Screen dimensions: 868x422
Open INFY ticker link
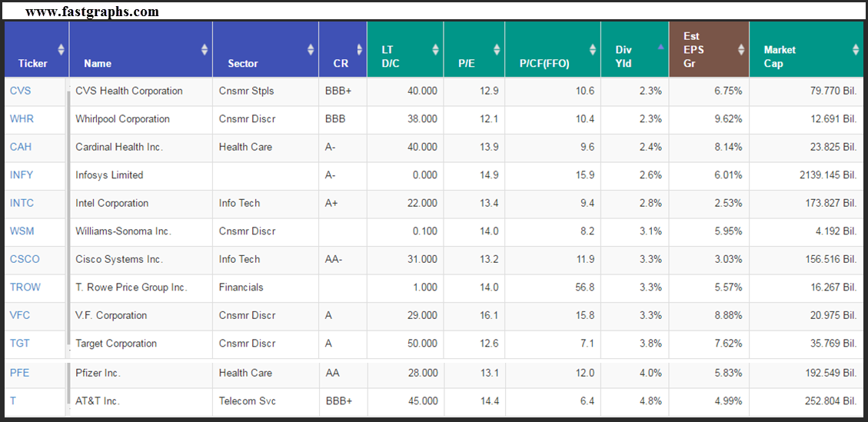22,175
